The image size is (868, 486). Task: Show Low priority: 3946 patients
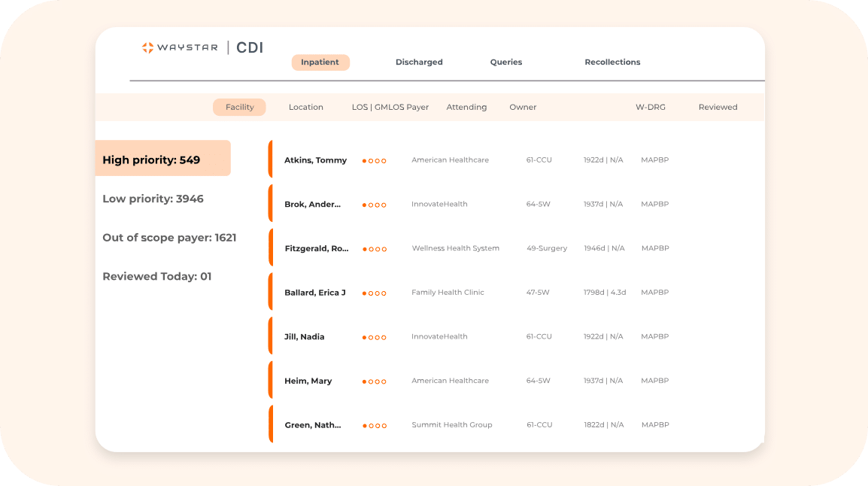[153, 199]
